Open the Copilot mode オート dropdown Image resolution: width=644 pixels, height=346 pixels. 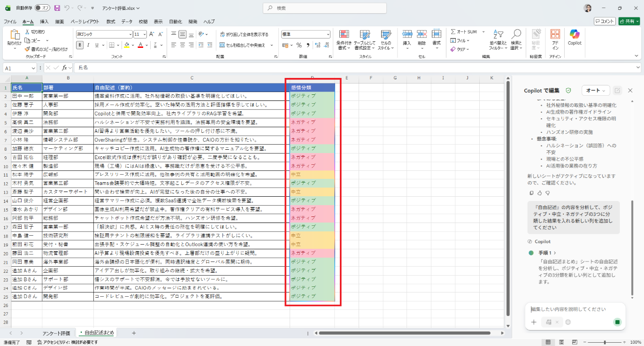point(595,90)
